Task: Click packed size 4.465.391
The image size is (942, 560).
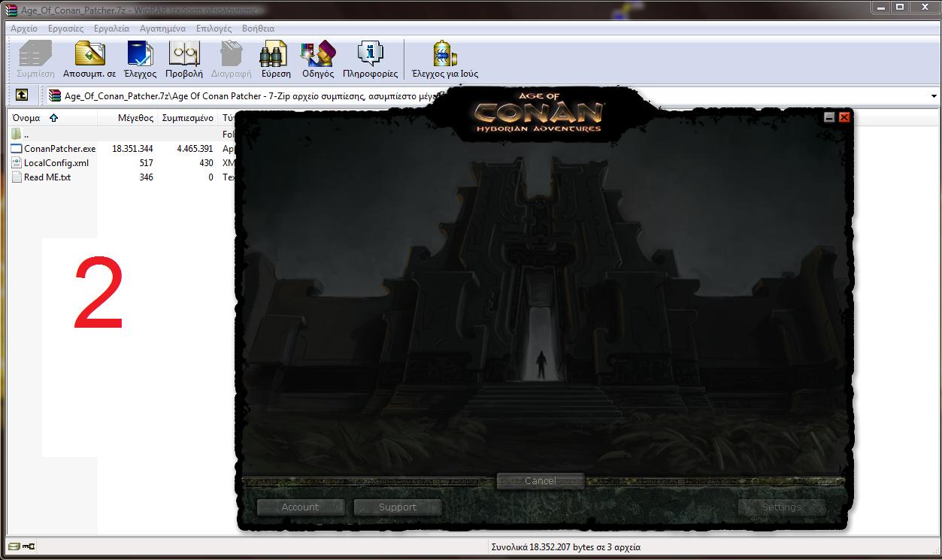Action: pyautogui.click(x=195, y=149)
